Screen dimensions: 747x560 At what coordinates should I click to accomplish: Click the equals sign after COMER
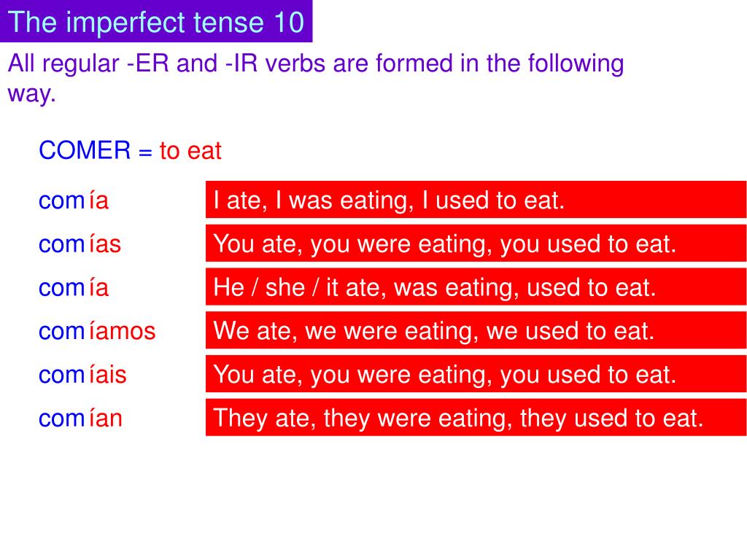click(x=145, y=152)
